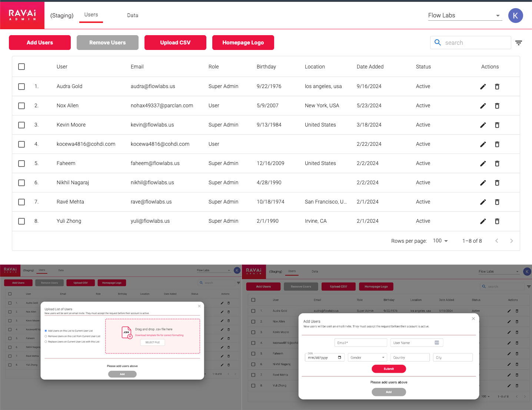Open the filter list icon
Image resolution: width=532 pixels, height=410 pixels.
point(519,43)
